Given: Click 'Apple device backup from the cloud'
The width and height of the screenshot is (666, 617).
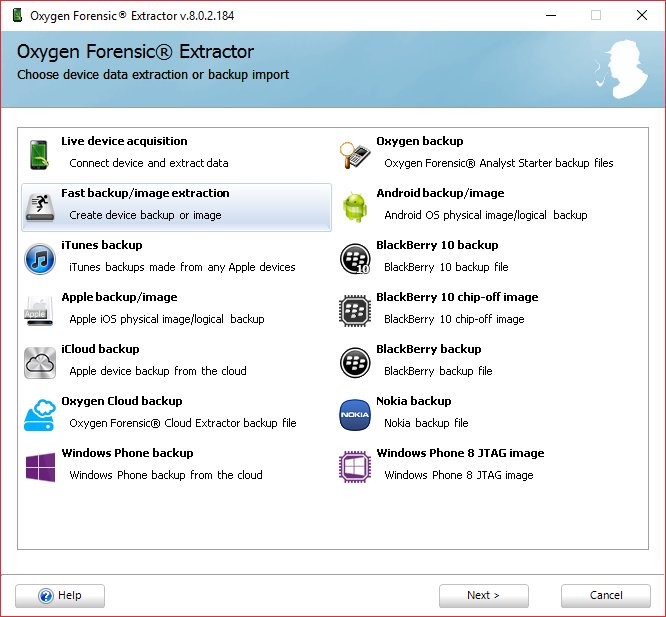Looking at the screenshot, I should tap(158, 371).
